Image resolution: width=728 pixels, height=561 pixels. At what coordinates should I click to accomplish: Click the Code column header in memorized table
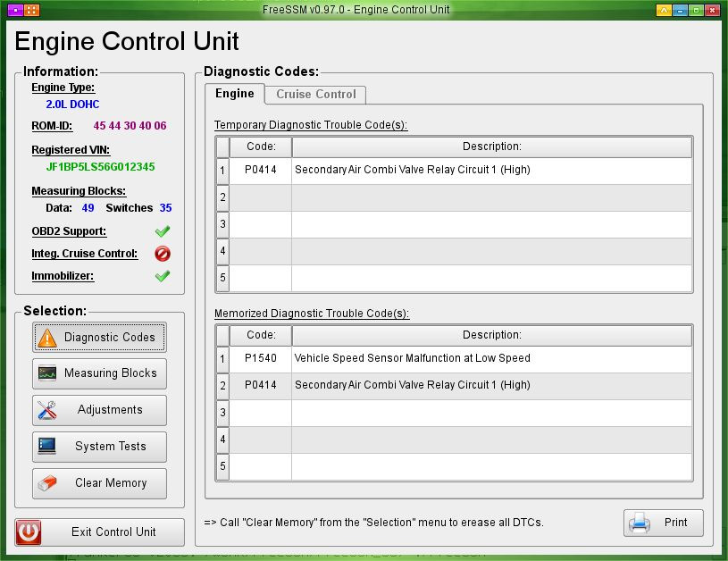[261, 335]
